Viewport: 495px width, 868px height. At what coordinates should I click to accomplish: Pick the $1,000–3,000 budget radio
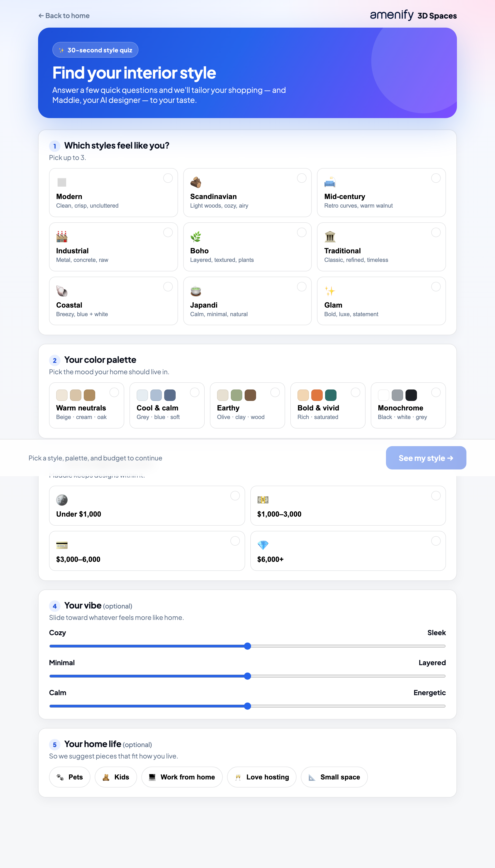436,496
